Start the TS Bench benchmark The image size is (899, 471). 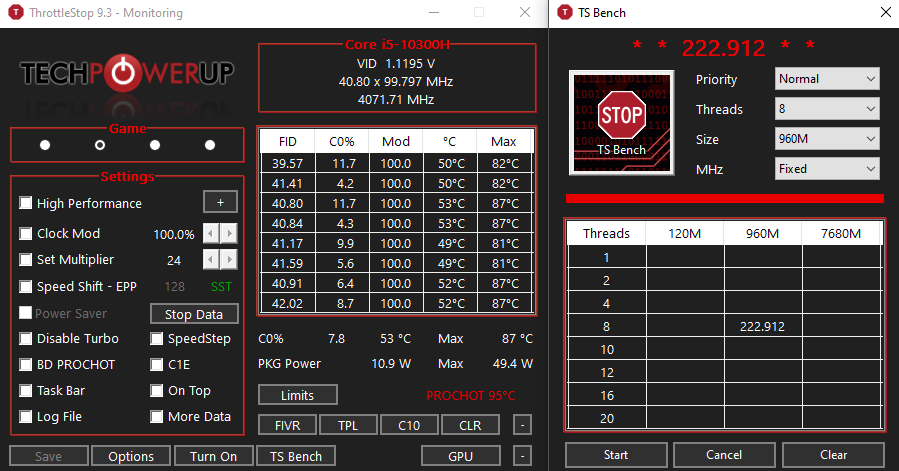coord(616,454)
